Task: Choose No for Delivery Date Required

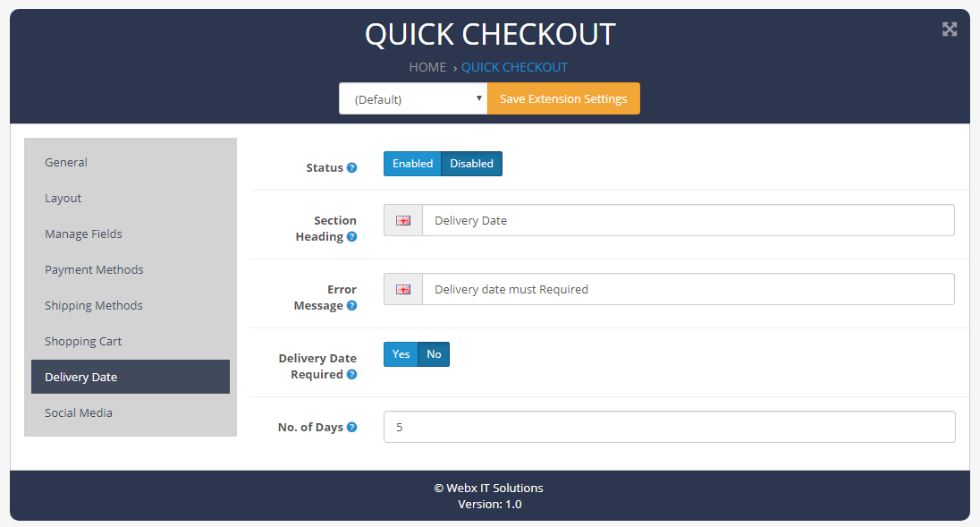Action: [434, 353]
